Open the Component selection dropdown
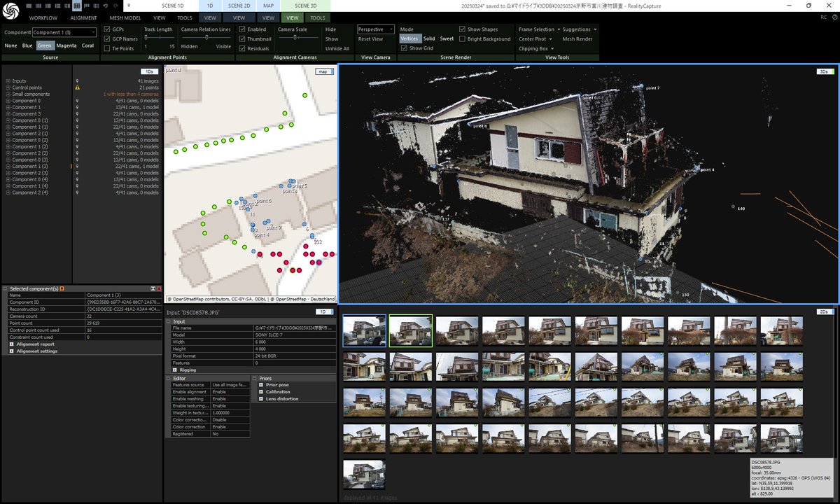Viewport: 840px width, 504px height. click(x=64, y=32)
